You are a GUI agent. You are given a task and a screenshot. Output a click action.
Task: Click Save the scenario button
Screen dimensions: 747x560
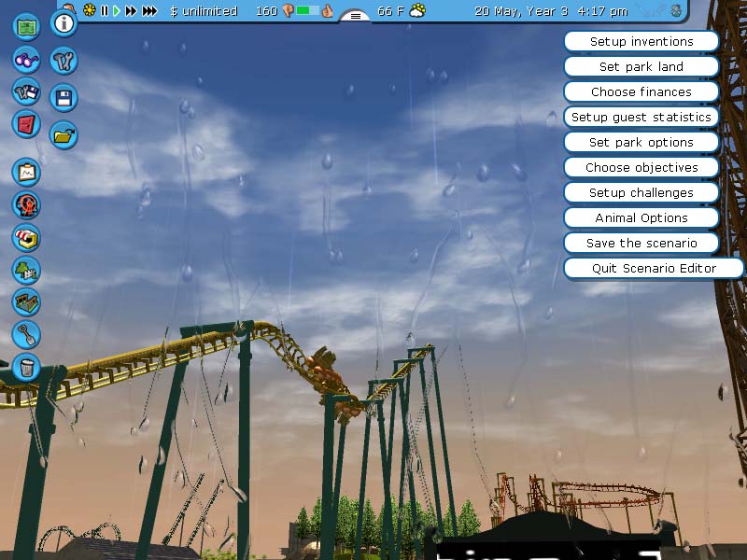641,244
